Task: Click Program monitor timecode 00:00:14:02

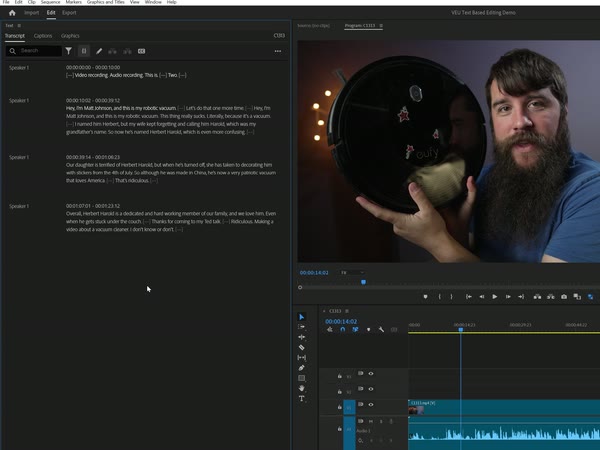Action: click(x=314, y=273)
